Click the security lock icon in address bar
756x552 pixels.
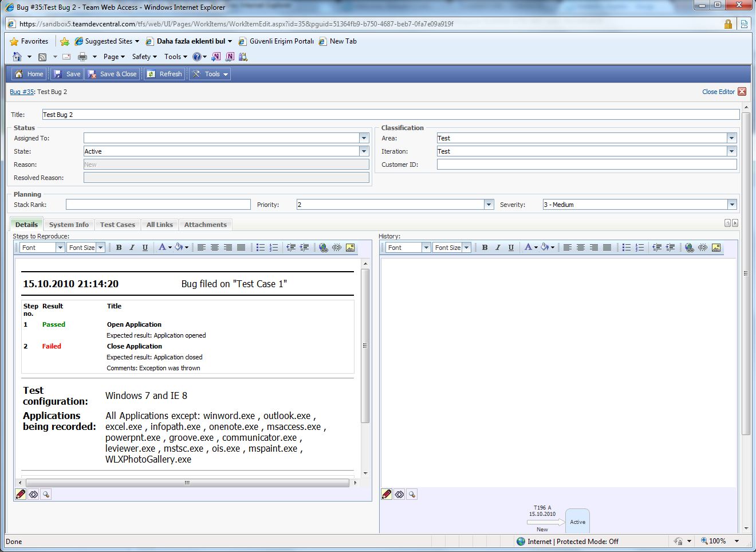click(x=728, y=24)
